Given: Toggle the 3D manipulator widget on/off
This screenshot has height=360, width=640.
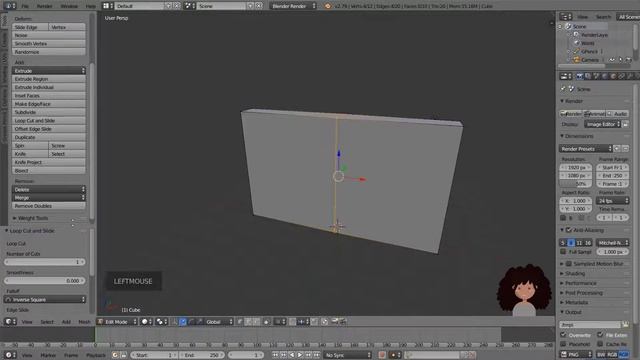Looking at the screenshot, I should coord(174,322).
